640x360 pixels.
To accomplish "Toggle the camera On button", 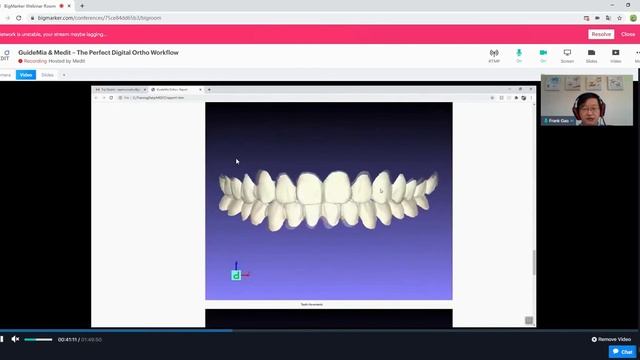I will [543, 56].
